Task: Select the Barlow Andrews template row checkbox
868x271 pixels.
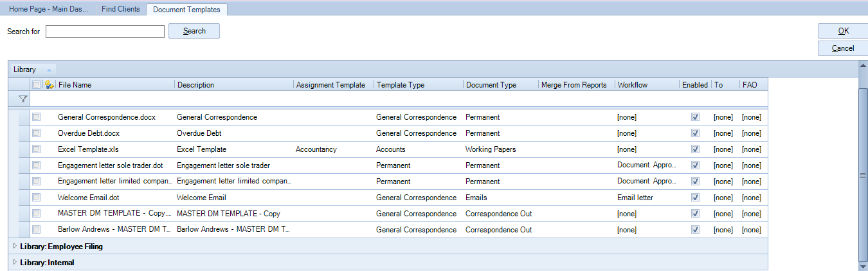Action: [37, 230]
